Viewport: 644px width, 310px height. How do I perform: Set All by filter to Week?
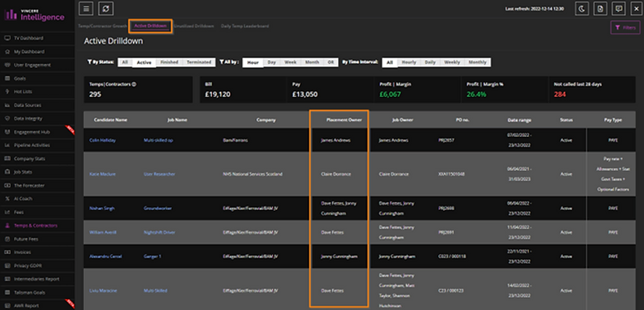[292, 62]
